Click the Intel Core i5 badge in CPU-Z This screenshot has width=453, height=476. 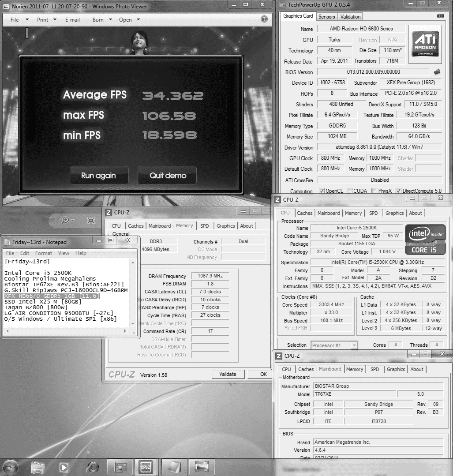pyautogui.click(x=425, y=239)
